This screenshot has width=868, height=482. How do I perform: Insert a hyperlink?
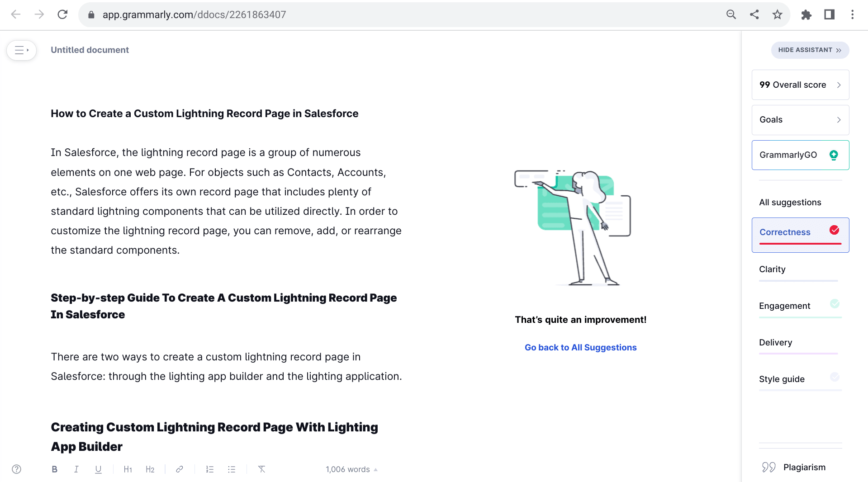(x=180, y=469)
